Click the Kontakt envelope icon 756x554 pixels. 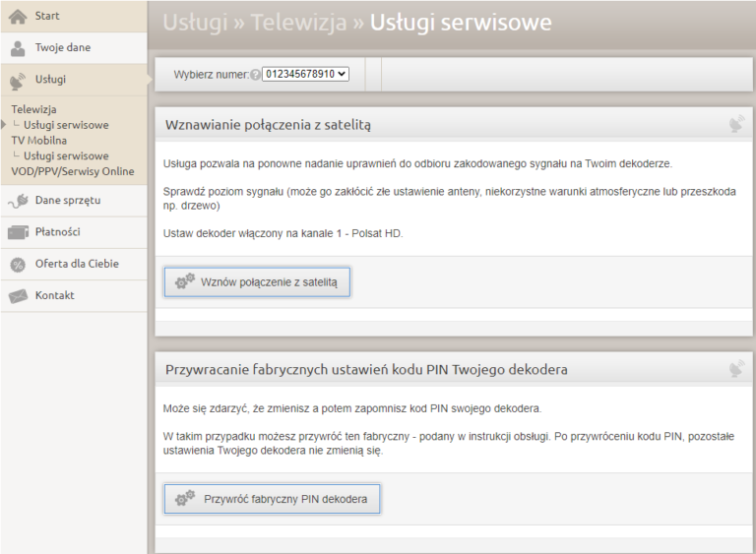tap(18, 295)
